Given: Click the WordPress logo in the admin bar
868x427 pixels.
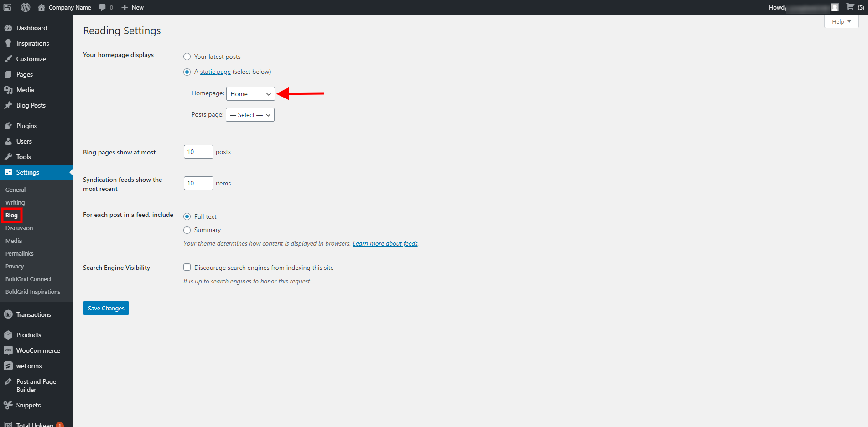Looking at the screenshot, I should click(25, 7).
